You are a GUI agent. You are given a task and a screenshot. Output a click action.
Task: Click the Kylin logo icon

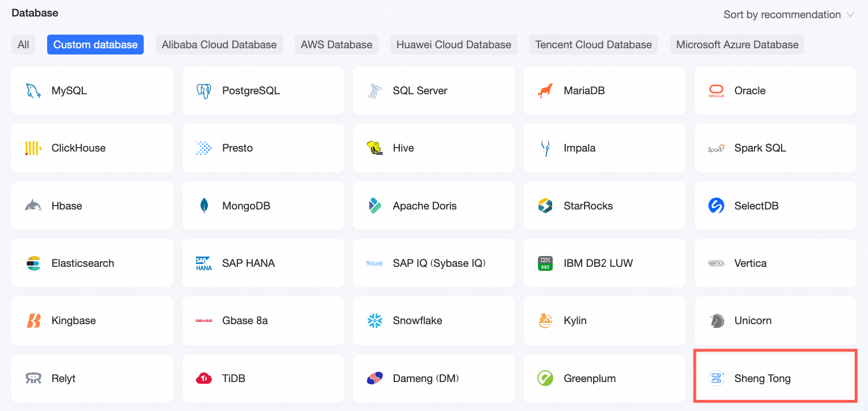(545, 321)
